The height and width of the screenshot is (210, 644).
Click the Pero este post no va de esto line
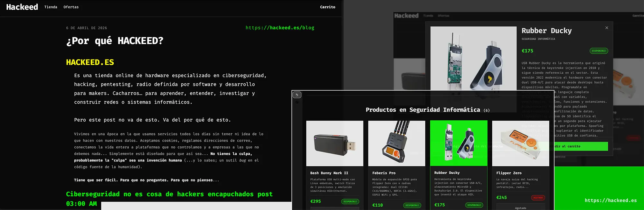coord(153,120)
